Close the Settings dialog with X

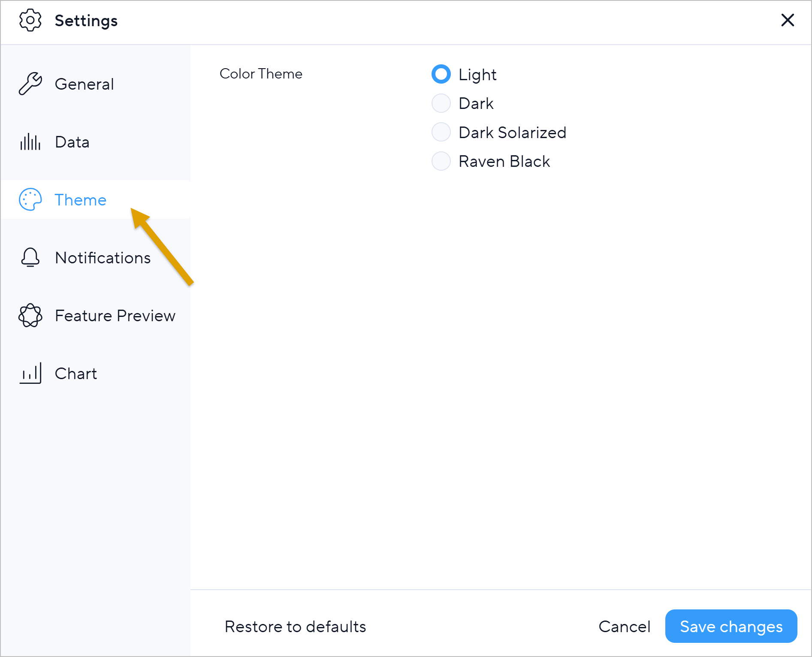click(x=788, y=20)
